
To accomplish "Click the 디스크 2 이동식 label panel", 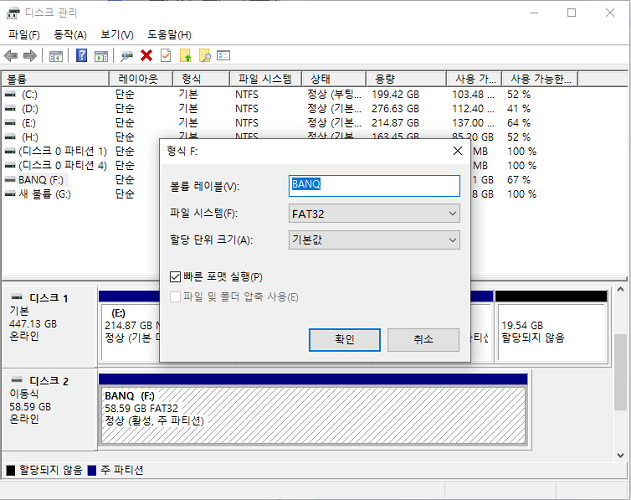I will (49, 409).
